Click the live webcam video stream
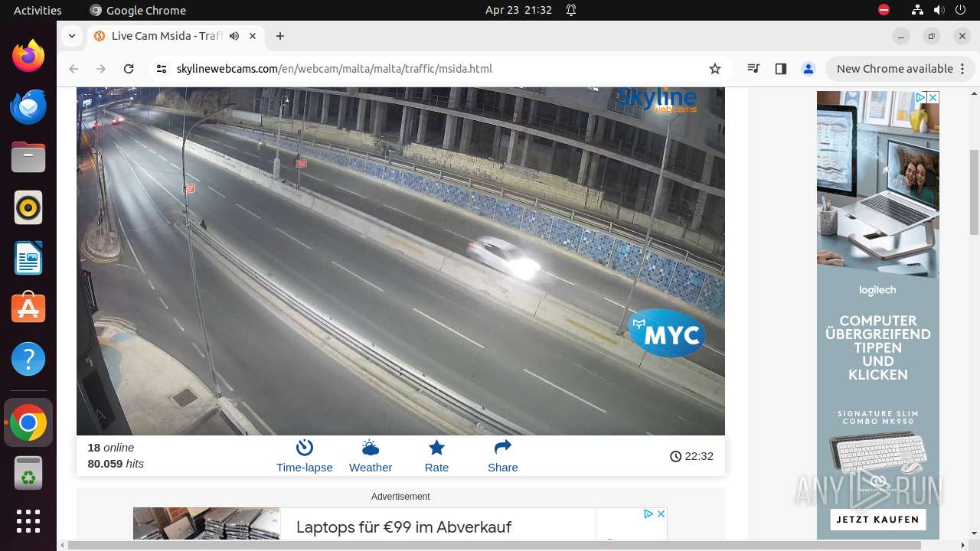The width and height of the screenshot is (980, 551). [400, 261]
